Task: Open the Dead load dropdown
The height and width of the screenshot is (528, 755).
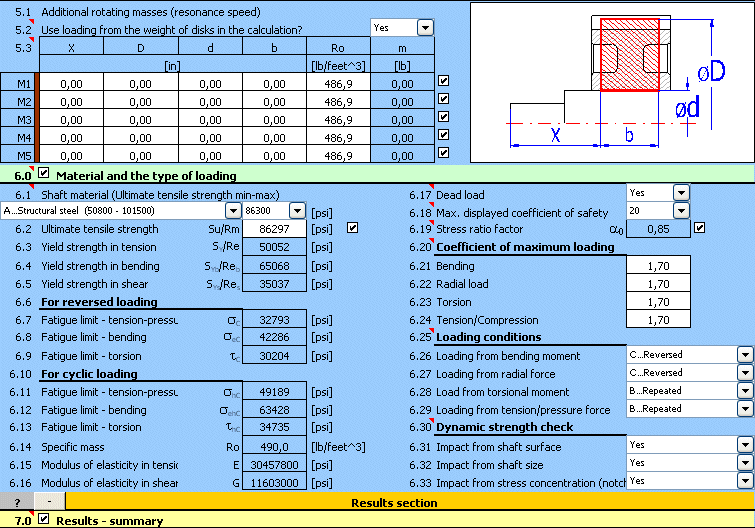Action: pyautogui.click(x=681, y=193)
